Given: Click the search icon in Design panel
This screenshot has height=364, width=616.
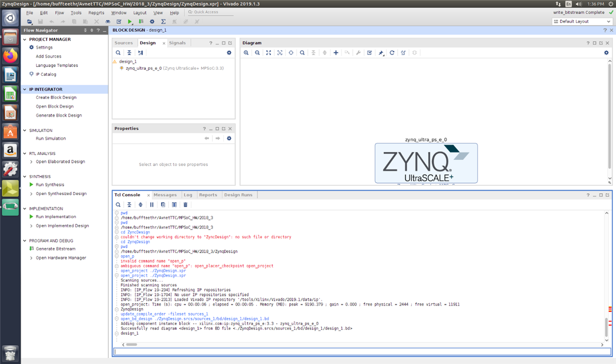Looking at the screenshot, I should 118,52.
